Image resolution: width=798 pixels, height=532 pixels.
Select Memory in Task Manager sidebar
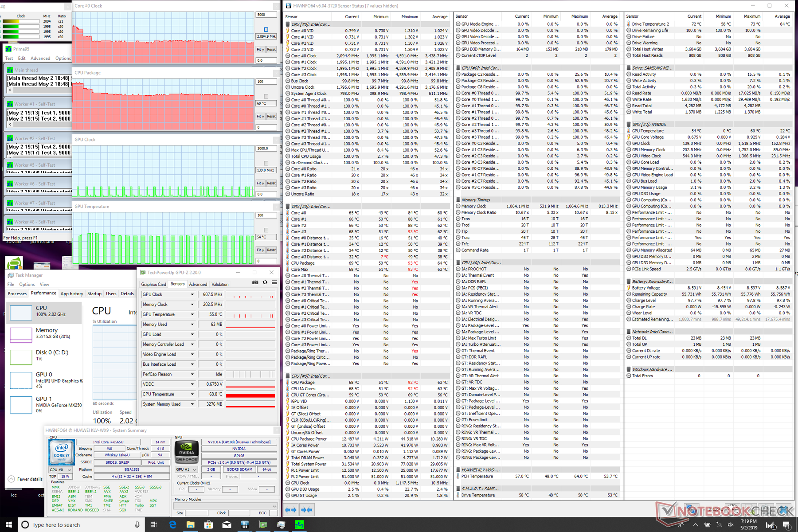click(x=44, y=333)
